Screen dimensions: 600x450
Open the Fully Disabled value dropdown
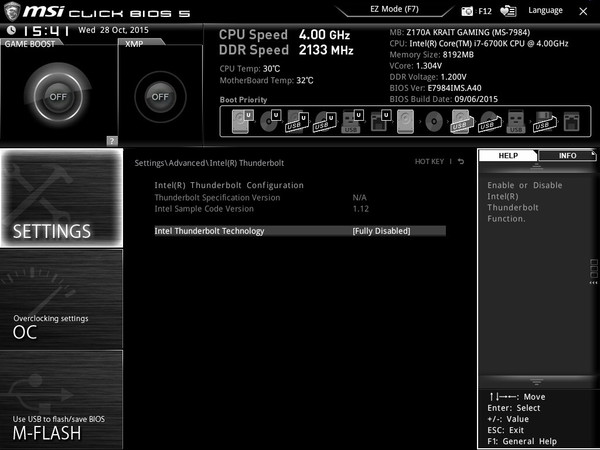pos(381,231)
